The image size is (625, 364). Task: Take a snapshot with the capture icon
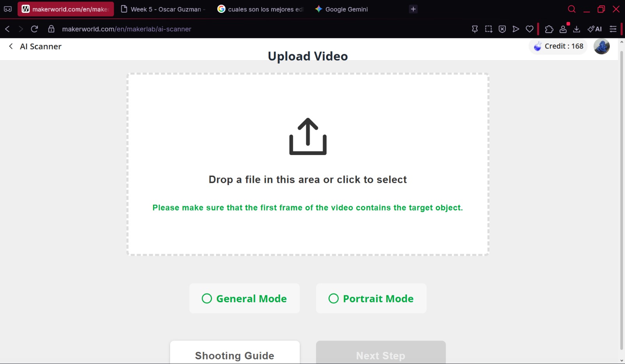tap(488, 29)
